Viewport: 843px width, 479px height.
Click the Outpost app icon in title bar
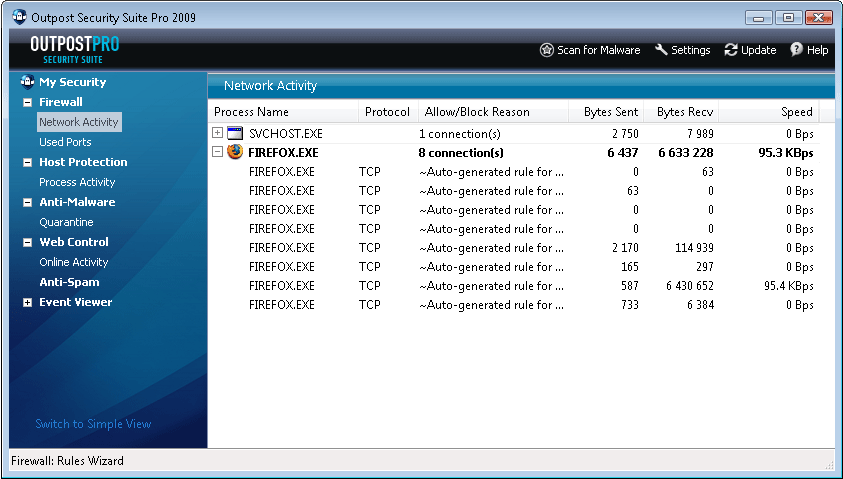click(x=18, y=18)
